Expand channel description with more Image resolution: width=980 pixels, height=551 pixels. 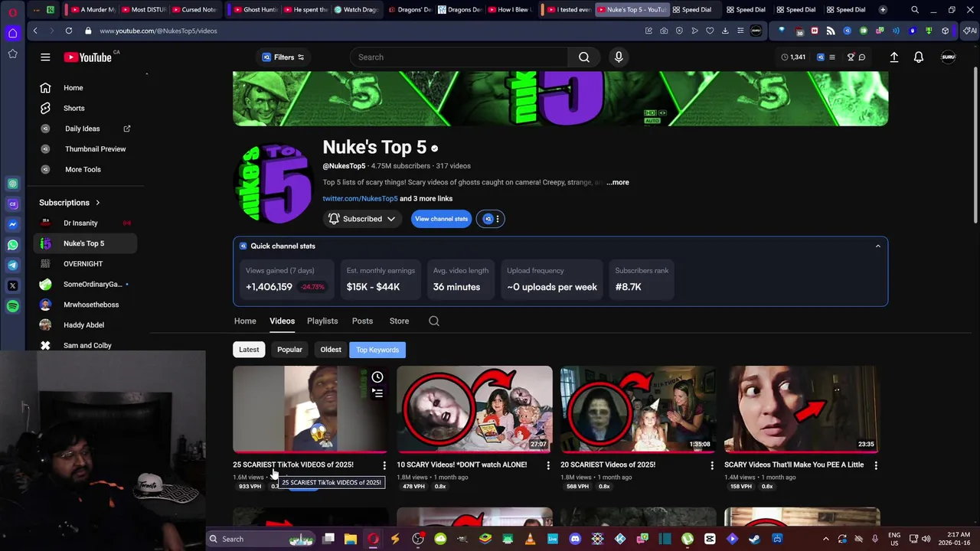tap(617, 182)
